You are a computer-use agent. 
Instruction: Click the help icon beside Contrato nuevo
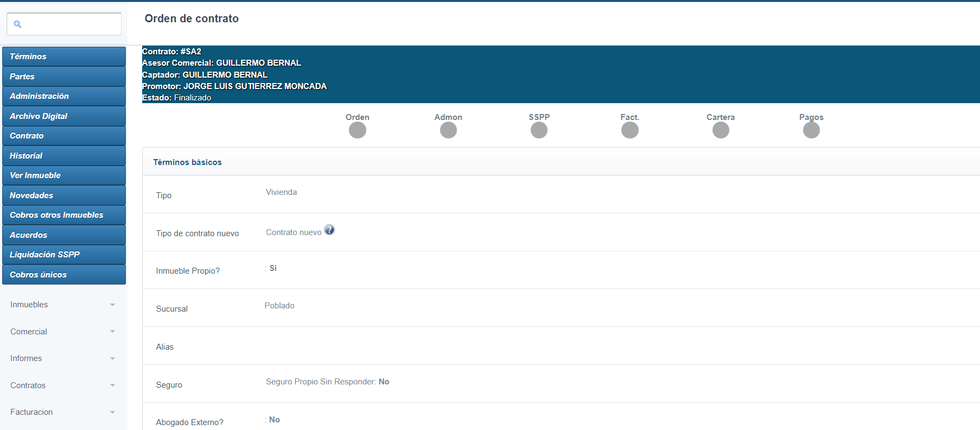329,230
